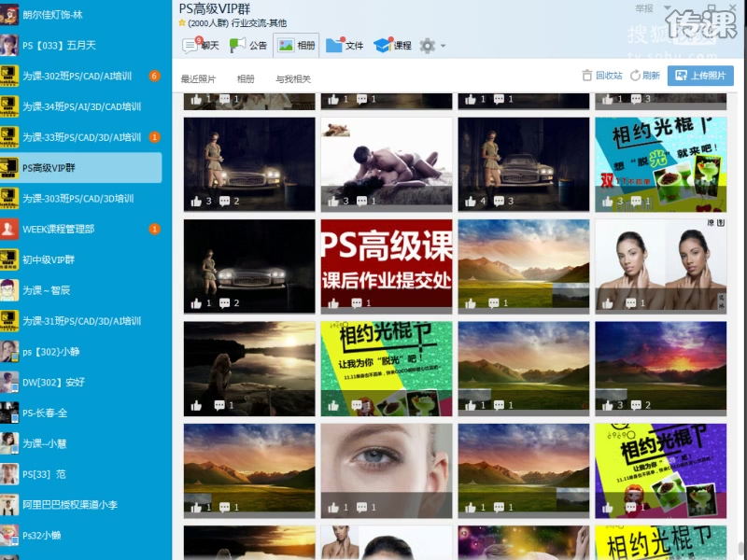
Task: Open comments on two-face portrait photo
Action: click(x=631, y=302)
